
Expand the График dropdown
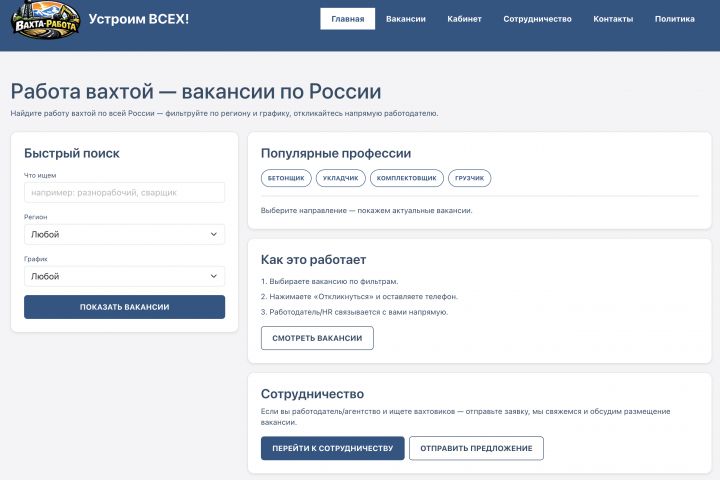124,276
